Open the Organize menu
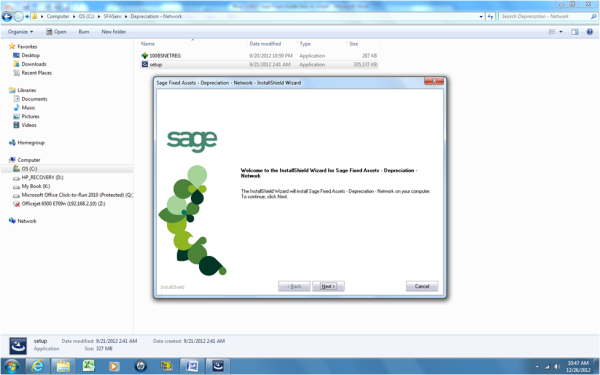 tap(20, 32)
